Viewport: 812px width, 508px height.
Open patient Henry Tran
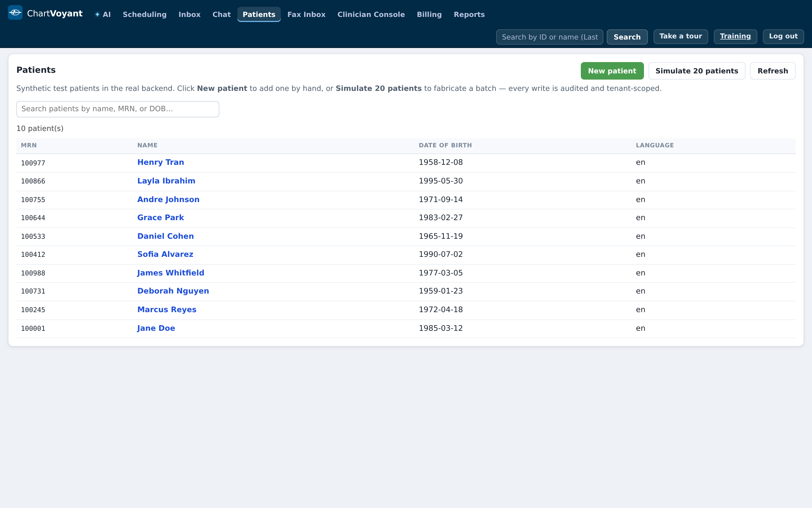[x=161, y=162]
